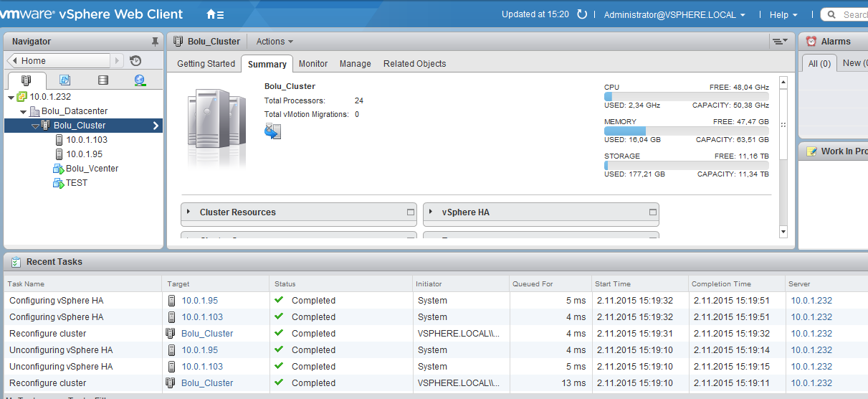Refresh the vSphere Web Client data
The image size is (868, 399).
(x=582, y=14)
